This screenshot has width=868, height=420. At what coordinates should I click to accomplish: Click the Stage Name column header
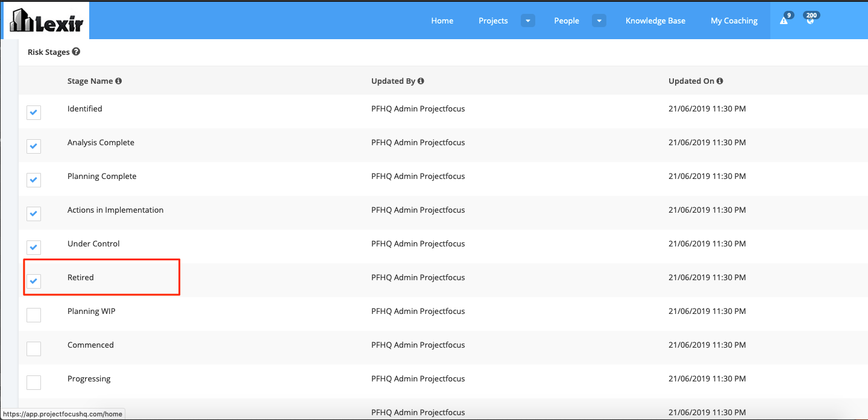[90, 81]
